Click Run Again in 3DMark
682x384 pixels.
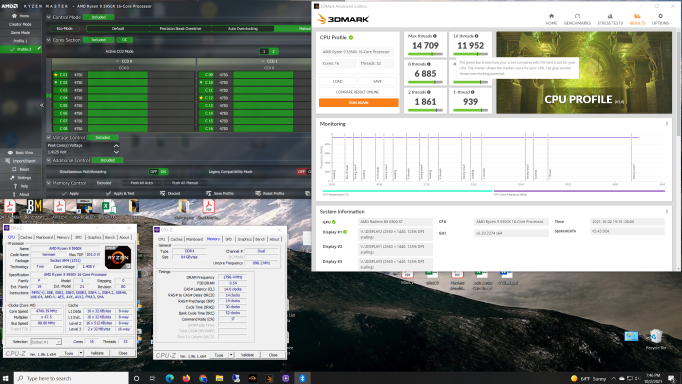tap(358, 103)
